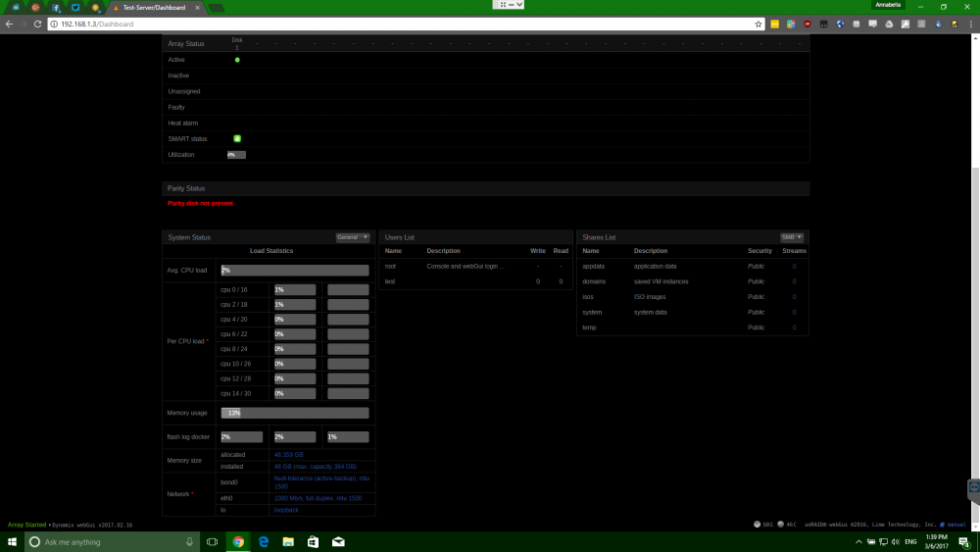Screen dimensions: 980x552
Task: Click the allocated memory value 48.359 GB
Action: (x=288, y=455)
